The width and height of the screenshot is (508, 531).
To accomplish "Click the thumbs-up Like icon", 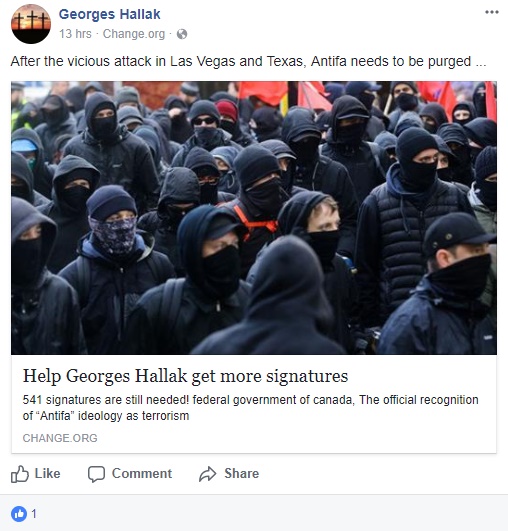I will (20, 473).
